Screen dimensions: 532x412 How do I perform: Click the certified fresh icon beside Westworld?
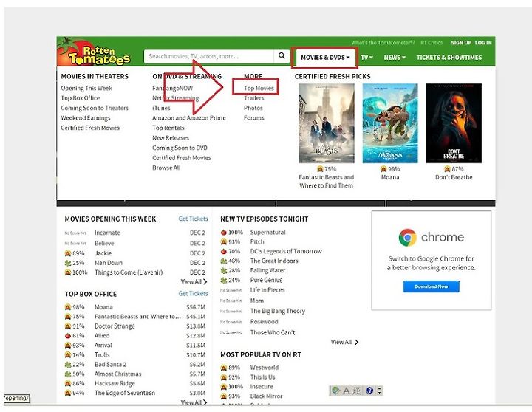[x=224, y=368]
